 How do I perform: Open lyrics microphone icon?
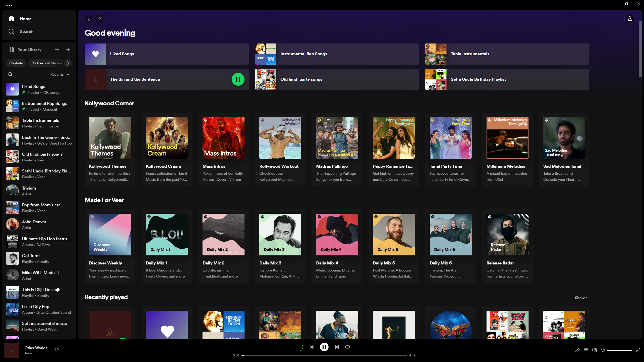pyautogui.click(x=577, y=350)
